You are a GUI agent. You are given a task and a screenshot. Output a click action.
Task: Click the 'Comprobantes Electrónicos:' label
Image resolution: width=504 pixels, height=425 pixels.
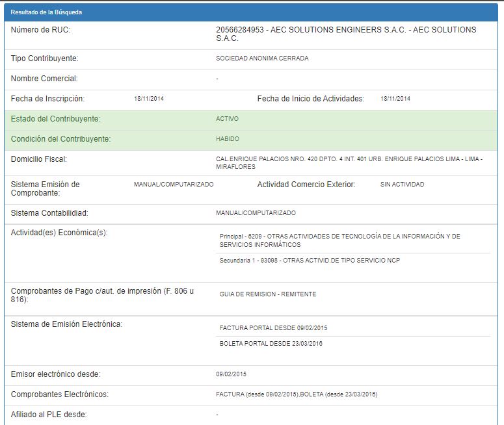pos(60,394)
